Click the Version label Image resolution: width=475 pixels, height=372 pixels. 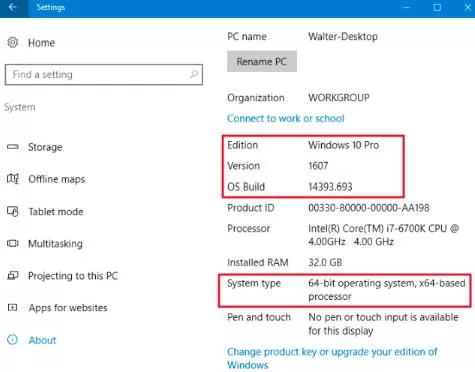click(244, 166)
